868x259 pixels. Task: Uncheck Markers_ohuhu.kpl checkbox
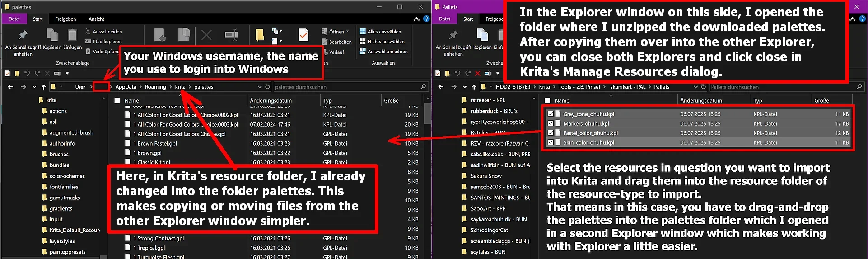click(x=551, y=123)
